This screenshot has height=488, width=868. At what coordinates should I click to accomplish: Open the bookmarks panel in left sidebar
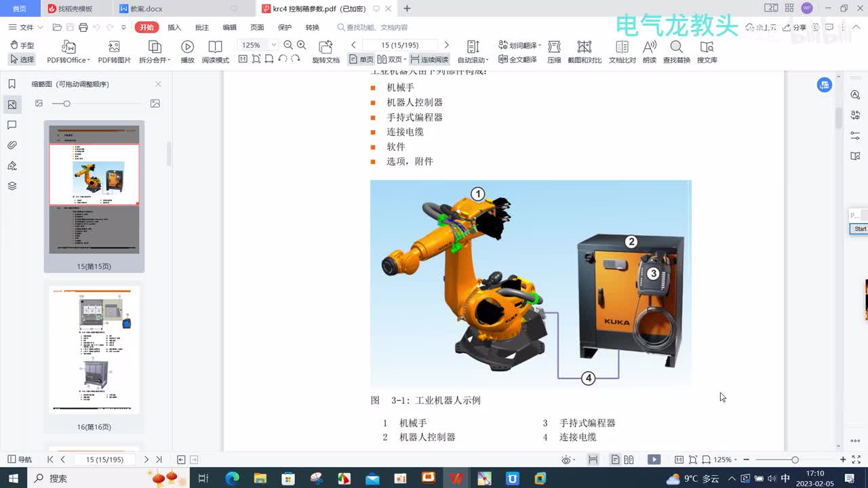click(12, 84)
